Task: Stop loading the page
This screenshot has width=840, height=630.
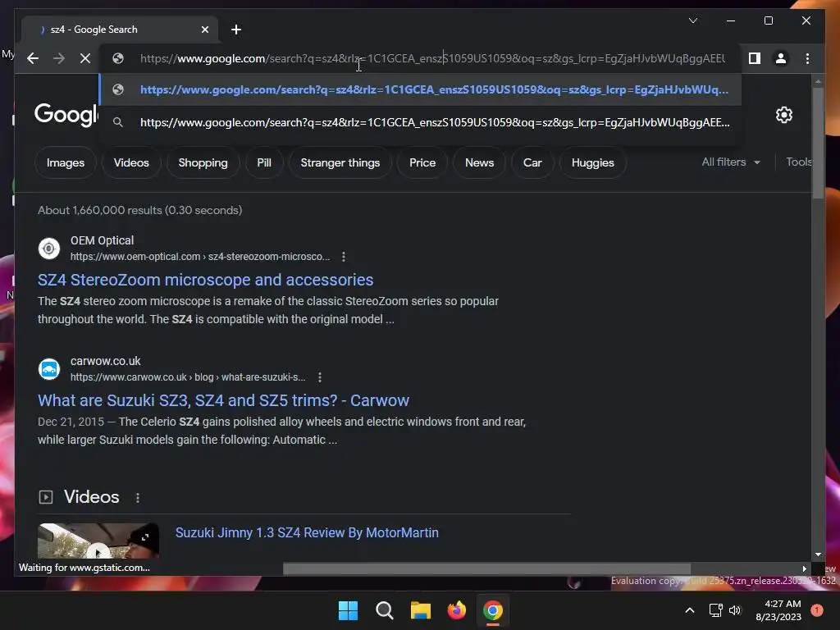Action: [85, 58]
